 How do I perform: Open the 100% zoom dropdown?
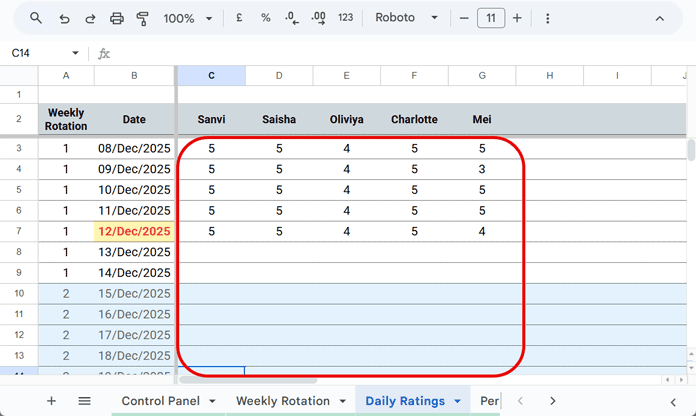pyautogui.click(x=188, y=18)
